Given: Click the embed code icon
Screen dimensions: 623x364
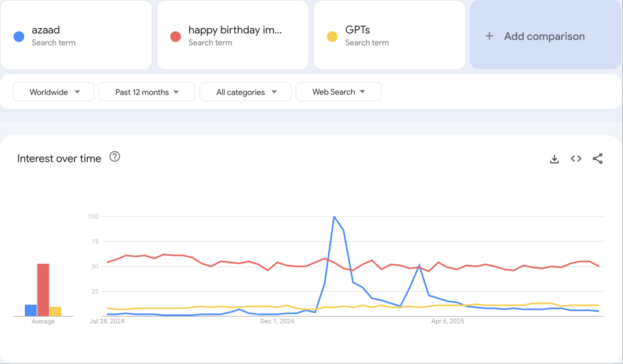Looking at the screenshot, I should coord(576,159).
